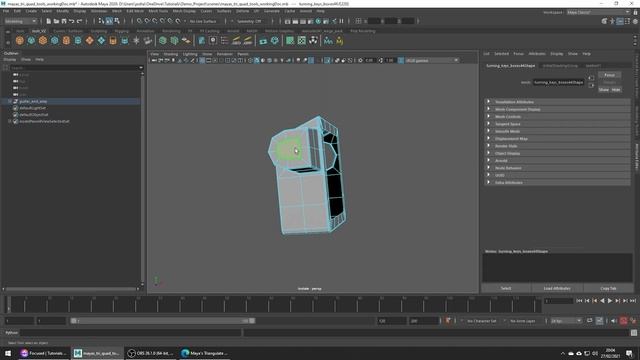Select by hierarchy mode icon
The width and height of the screenshot is (640, 360).
tap(101, 21)
